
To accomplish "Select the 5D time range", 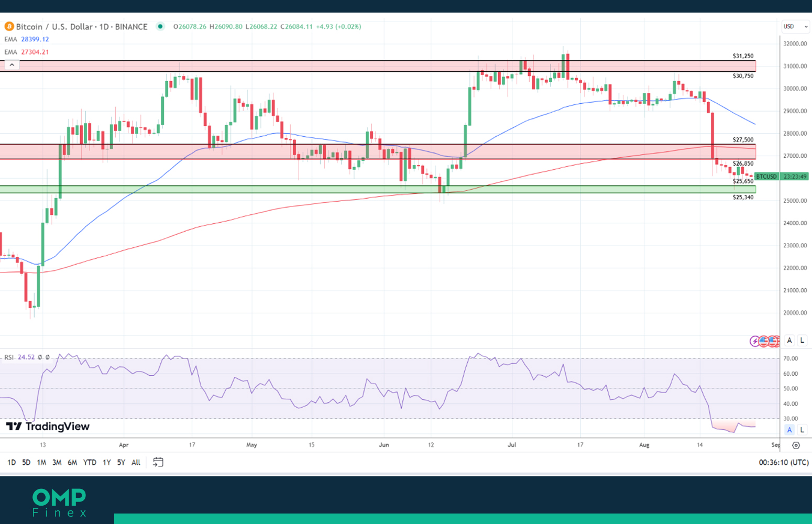I will point(26,462).
